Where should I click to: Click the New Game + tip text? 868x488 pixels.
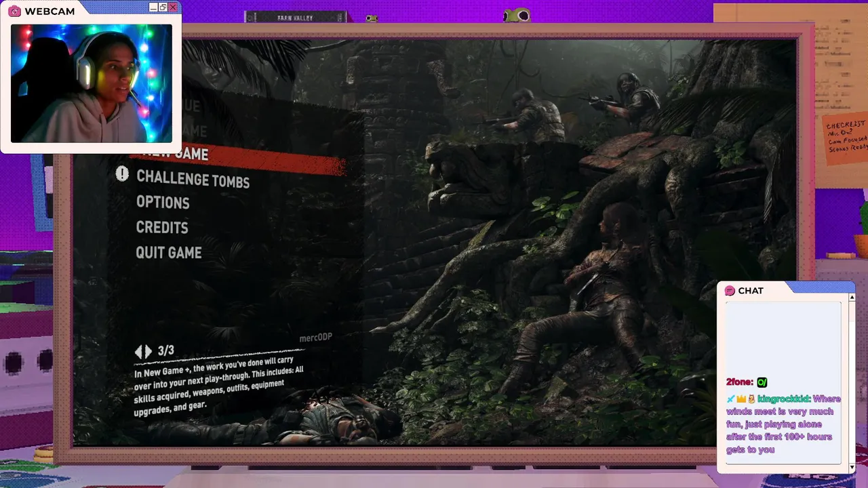click(x=218, y=388)
